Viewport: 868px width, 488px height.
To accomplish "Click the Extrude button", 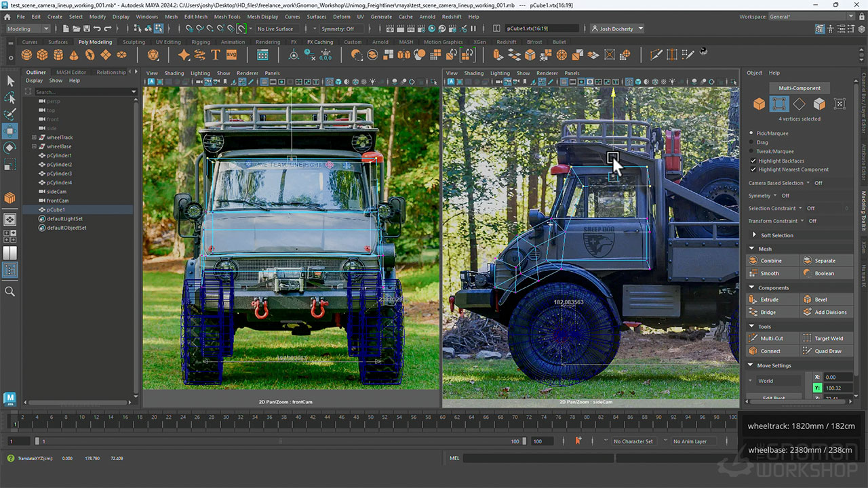I will [770, 300].
